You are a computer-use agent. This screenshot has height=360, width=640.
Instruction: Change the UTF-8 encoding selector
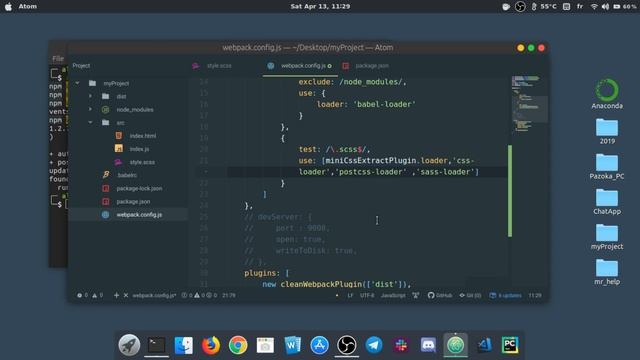click(367, 296)
